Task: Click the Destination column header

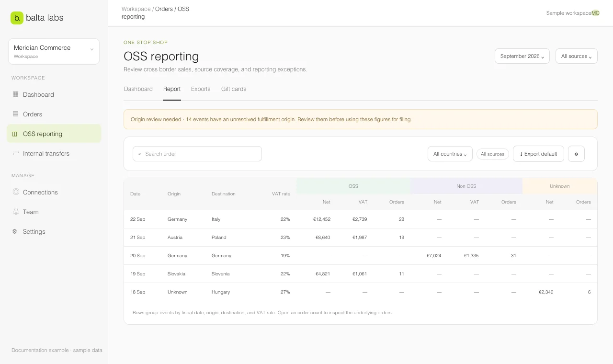Action: [224, 194]
